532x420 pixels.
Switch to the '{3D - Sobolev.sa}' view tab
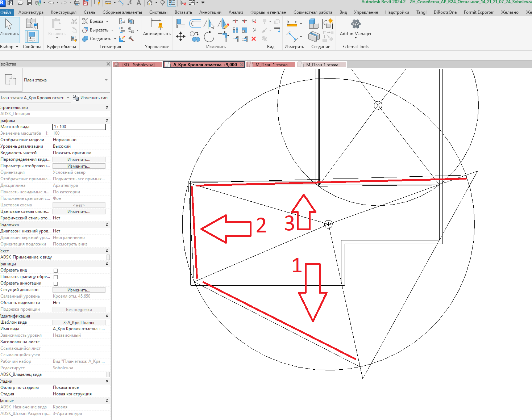point(138,65)
